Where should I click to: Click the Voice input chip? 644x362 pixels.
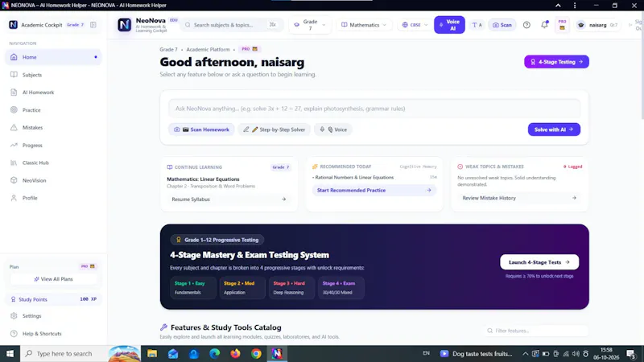click(x=333, y=130)
